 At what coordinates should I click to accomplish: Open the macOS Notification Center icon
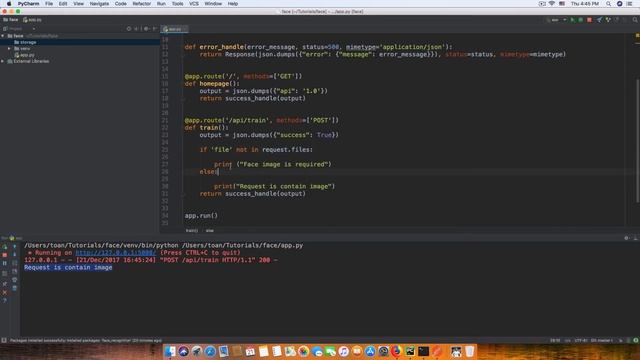coord(629,4)
